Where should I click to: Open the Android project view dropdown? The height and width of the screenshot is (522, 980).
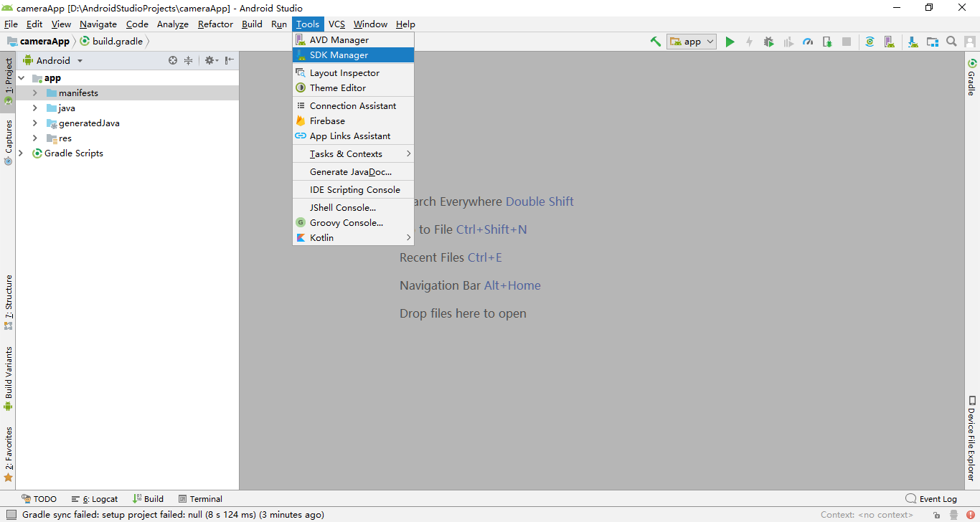tap(53, 61)
